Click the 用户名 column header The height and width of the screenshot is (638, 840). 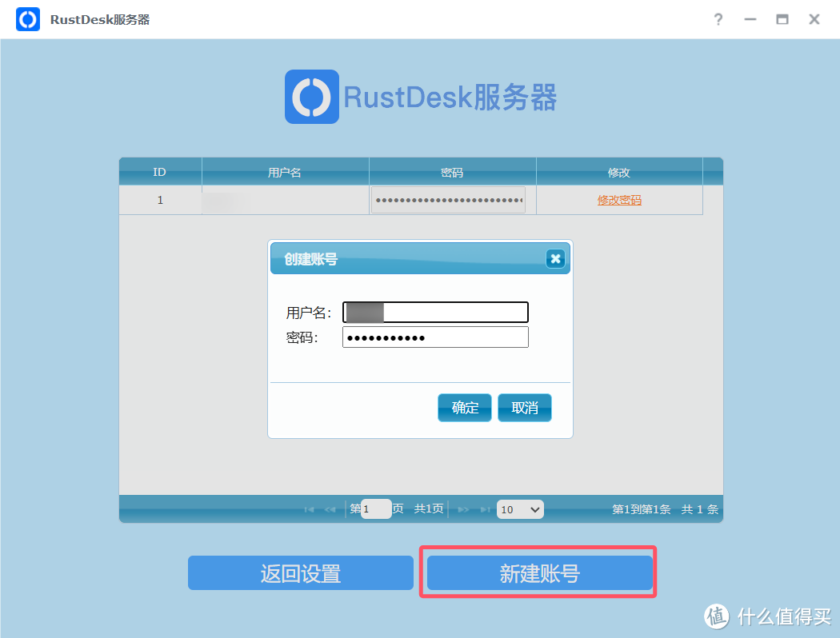pyautogui.click(x=285, y=171)
